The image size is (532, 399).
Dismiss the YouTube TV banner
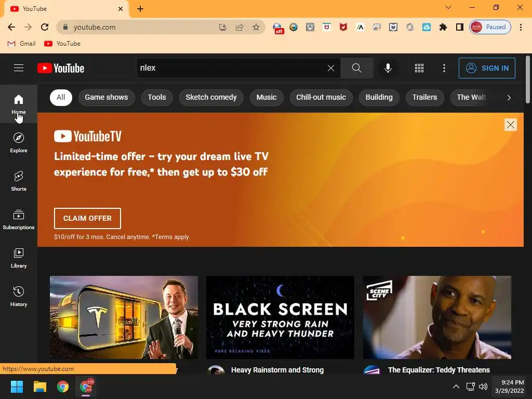click(x=510, y=125)
